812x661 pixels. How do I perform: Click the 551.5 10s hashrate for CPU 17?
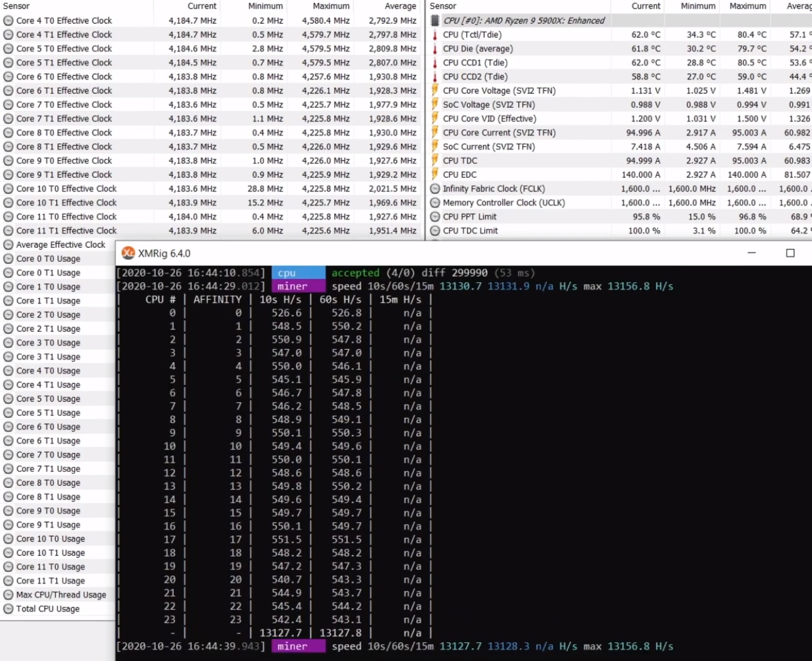(x=286, y=540)
